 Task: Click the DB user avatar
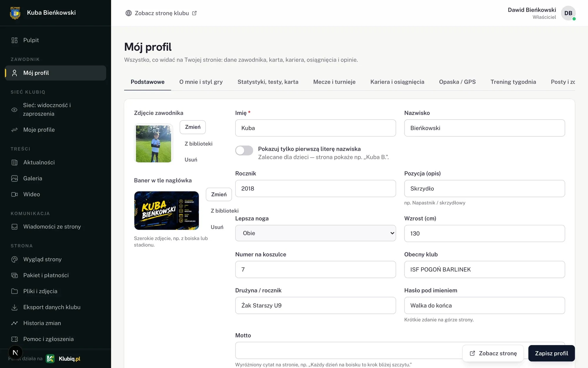(568, 13)
